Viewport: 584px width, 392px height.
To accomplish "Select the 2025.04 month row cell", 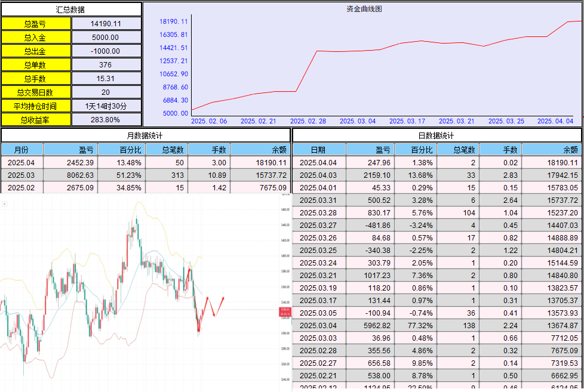I will [x=22, y=163].
